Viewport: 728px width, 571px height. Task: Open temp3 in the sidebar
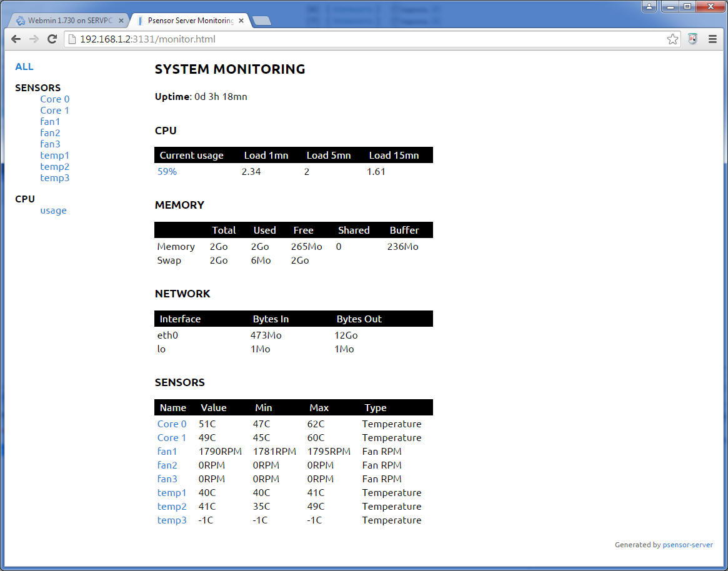(x=55, y=177)
